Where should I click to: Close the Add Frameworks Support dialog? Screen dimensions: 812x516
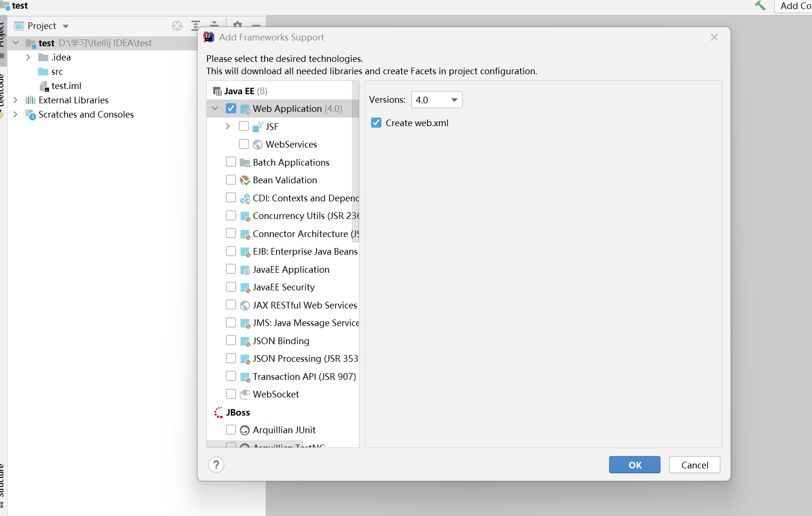pyautogui.click(x=714, y=37)
